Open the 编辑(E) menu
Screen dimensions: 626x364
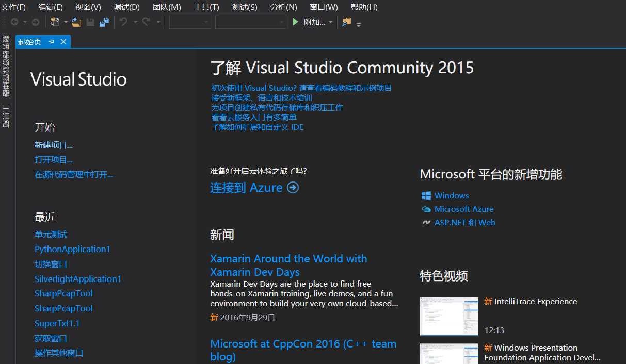click(51, 7)
